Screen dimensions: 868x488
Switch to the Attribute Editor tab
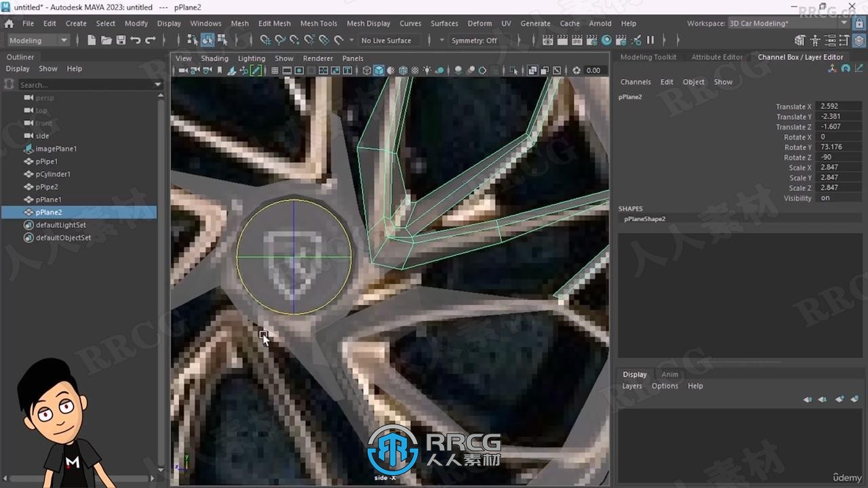pos(717,57)
